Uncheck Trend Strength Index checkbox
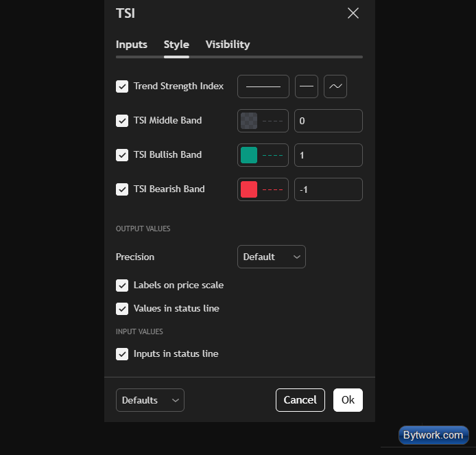 [x=122, y=86]
